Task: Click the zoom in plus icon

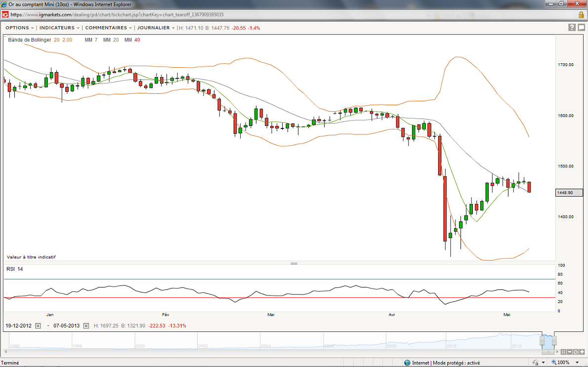Action: tap(581, 352)
